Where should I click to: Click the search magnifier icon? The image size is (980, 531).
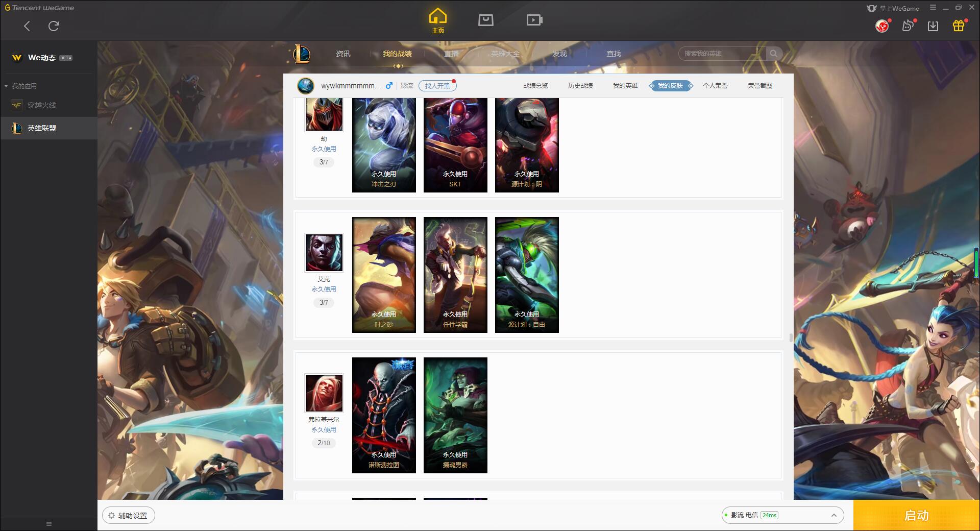click(774, 54)
